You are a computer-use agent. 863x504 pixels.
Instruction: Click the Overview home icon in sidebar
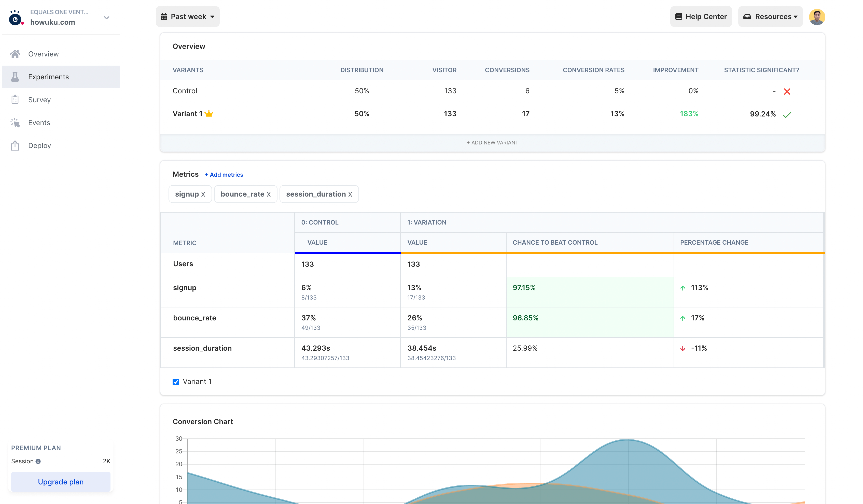click(15, 54)
